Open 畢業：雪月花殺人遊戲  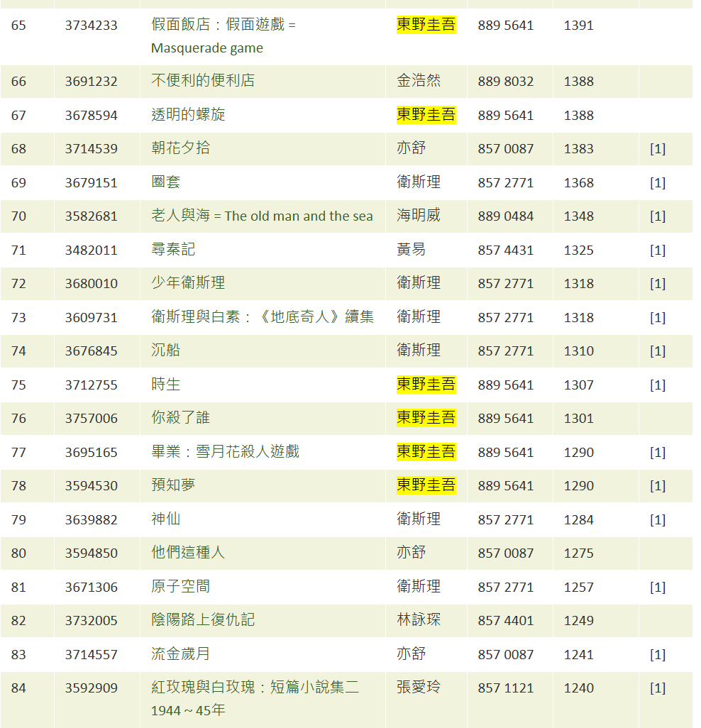tap(225, 452)
